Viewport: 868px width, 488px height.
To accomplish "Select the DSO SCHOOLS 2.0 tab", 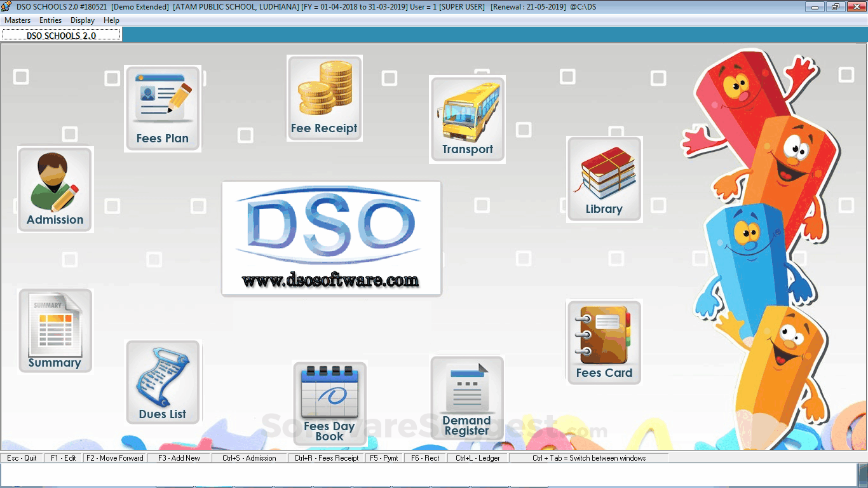I will click(61, 36).
